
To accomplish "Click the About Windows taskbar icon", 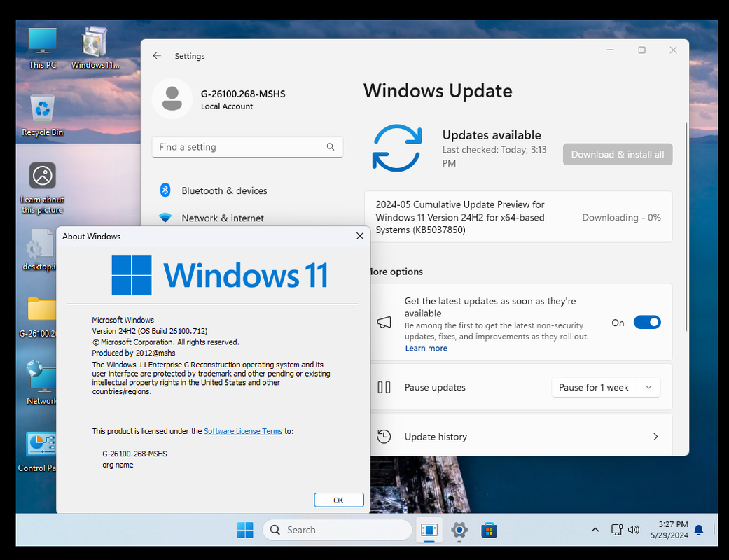I will click(429, 530).
